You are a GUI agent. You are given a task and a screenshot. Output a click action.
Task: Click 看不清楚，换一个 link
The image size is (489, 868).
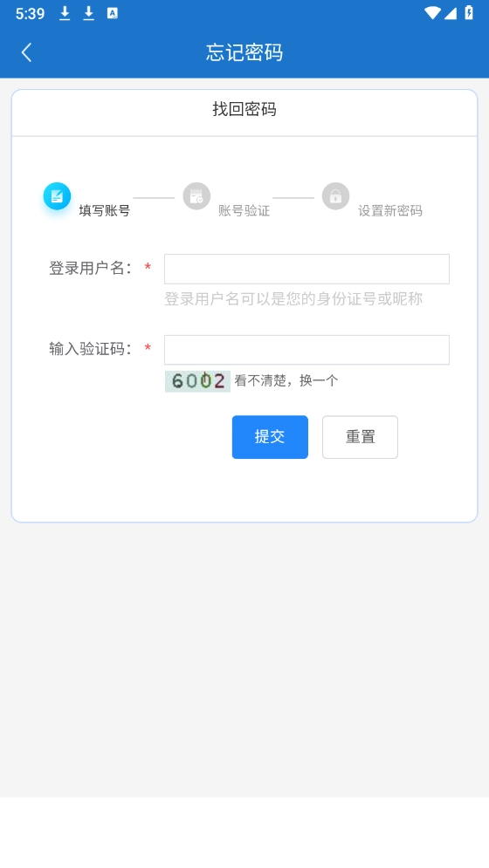coord(286,381)
